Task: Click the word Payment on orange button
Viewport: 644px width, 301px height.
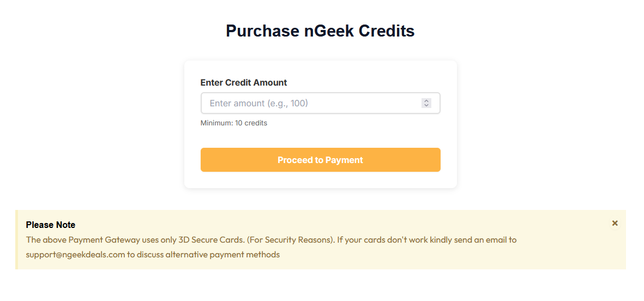Action: click(344, 160)
